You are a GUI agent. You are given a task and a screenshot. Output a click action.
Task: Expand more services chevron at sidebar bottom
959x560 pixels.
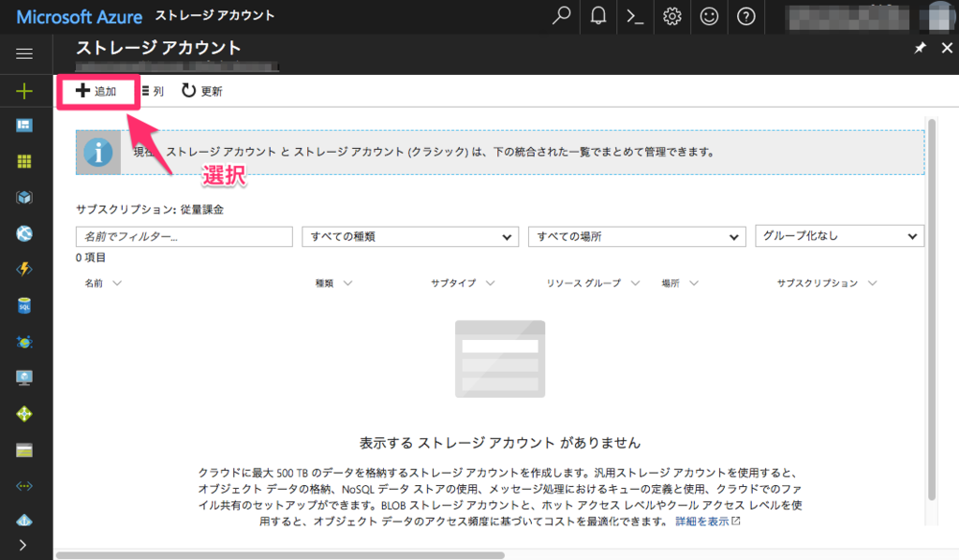22,545
